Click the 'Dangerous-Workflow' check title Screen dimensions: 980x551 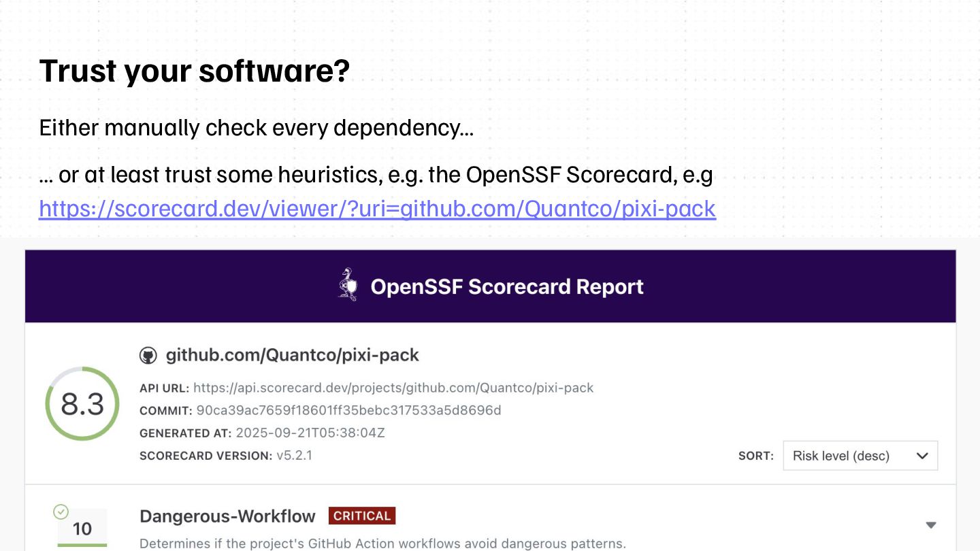click(227, 516)
